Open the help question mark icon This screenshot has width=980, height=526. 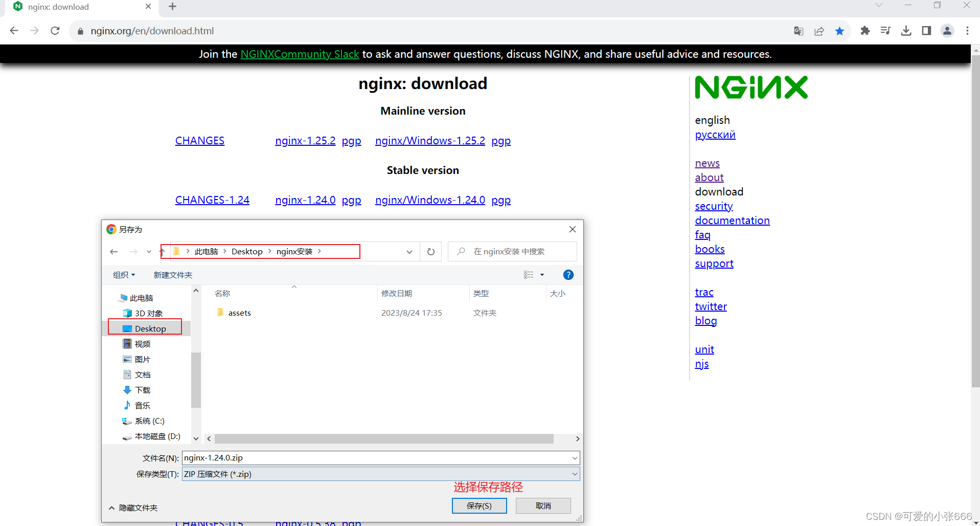click(568, 275)
